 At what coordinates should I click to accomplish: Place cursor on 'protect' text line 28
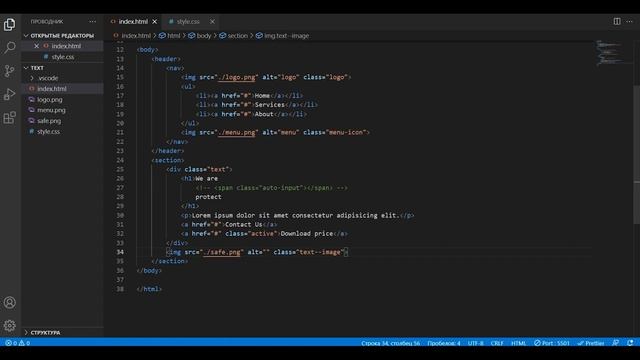[208, 197]
